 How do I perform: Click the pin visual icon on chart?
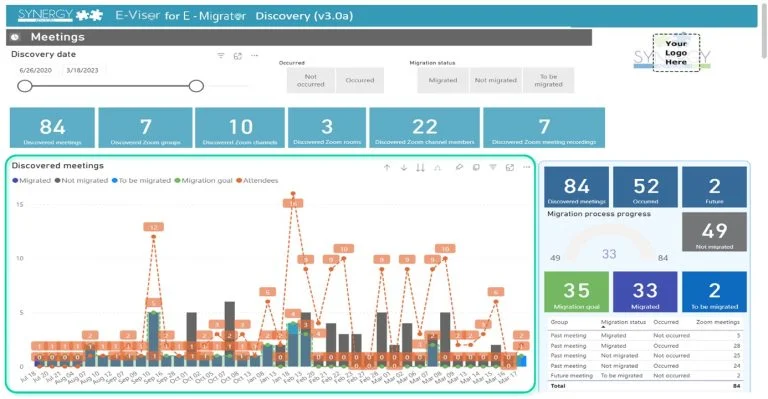459,167
